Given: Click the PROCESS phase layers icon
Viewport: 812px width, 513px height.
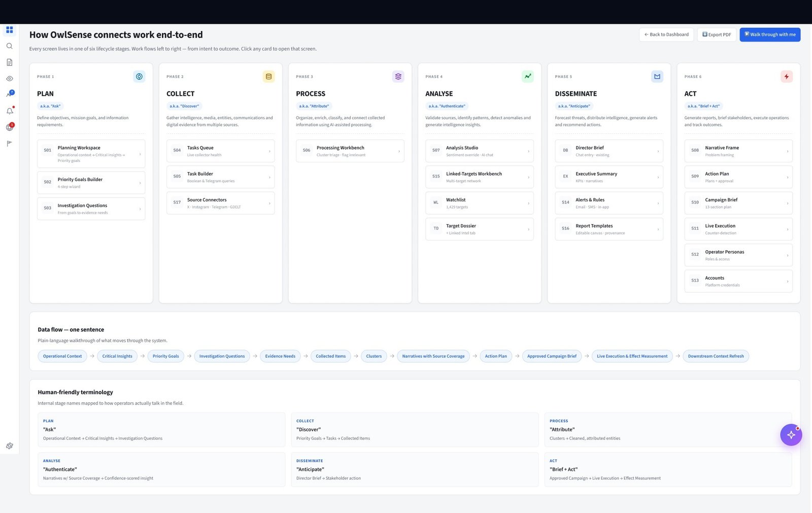Looking at the screenshot, I should click(x=398, y=77).
